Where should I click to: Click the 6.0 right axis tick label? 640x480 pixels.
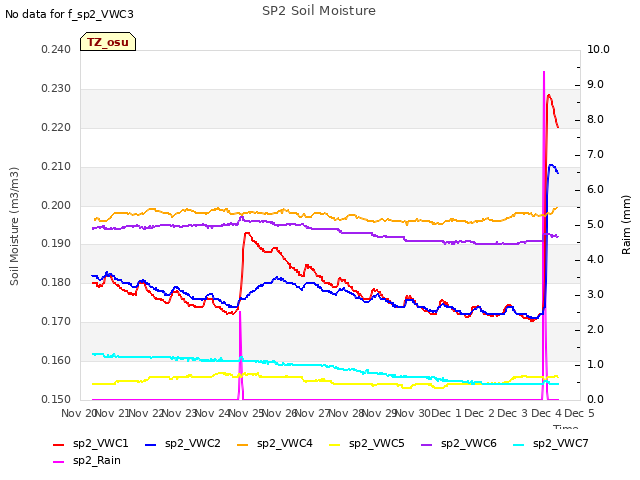(596, 190)
